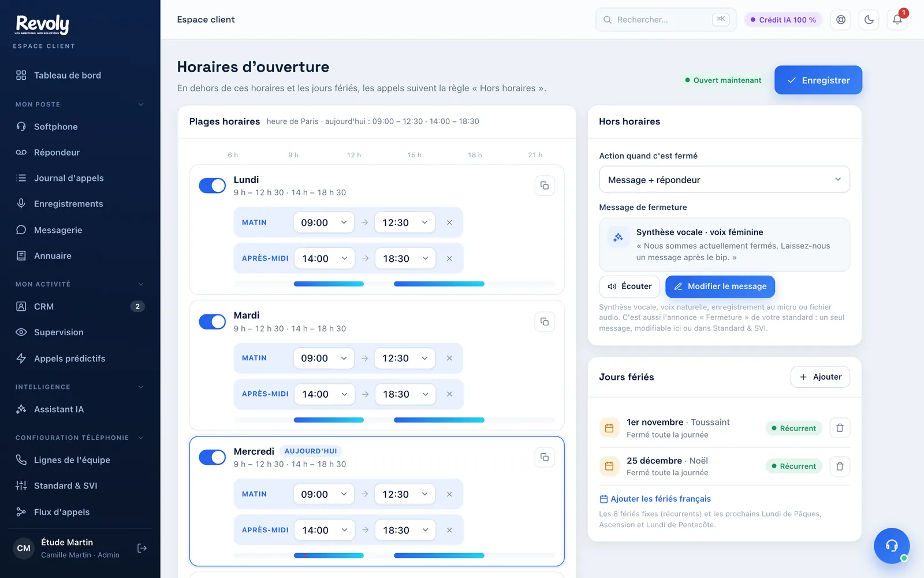
Task: Copy Mercredi's hours with the duplicate icon
Action: click(x=545, y=457)
